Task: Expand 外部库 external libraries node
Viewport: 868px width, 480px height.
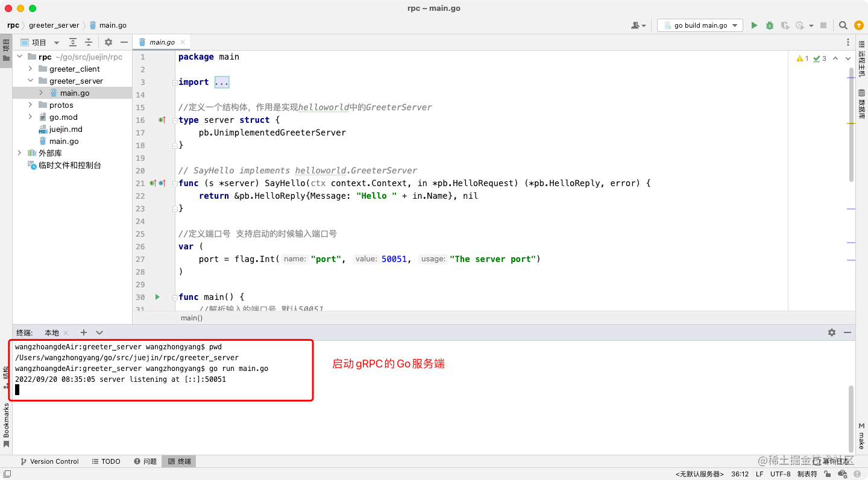Action: 20,153
